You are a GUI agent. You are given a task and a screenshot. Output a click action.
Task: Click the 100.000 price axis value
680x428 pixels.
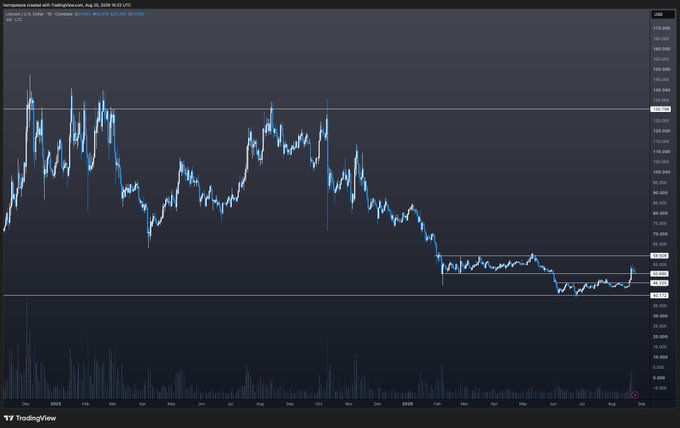pos(661,172)
